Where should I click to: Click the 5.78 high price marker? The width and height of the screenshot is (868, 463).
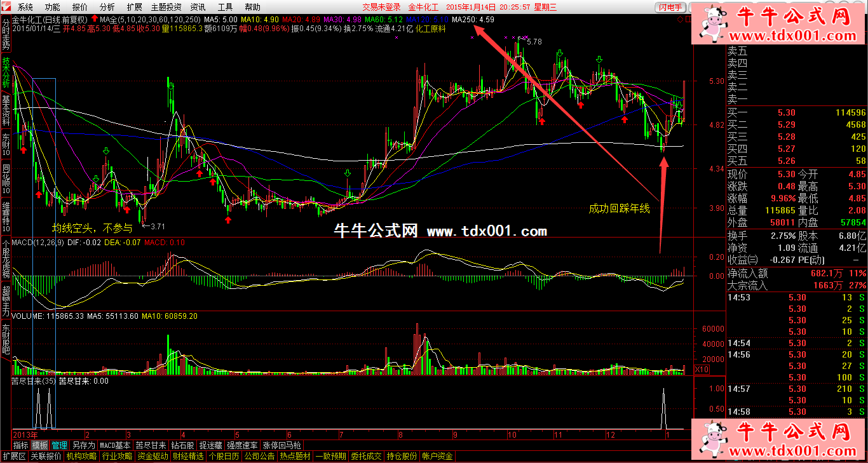[x=534, y=42]
